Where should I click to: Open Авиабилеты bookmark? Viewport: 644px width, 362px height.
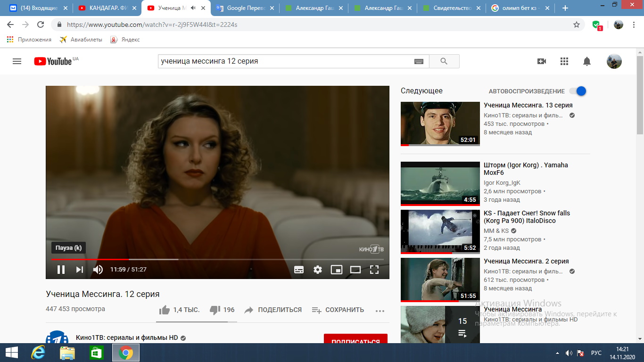(x=81, y=40)
